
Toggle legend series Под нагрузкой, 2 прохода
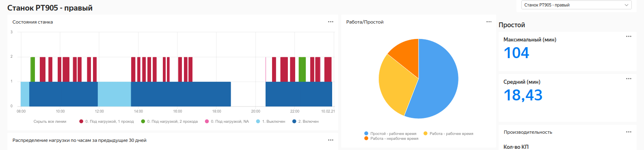169,122
